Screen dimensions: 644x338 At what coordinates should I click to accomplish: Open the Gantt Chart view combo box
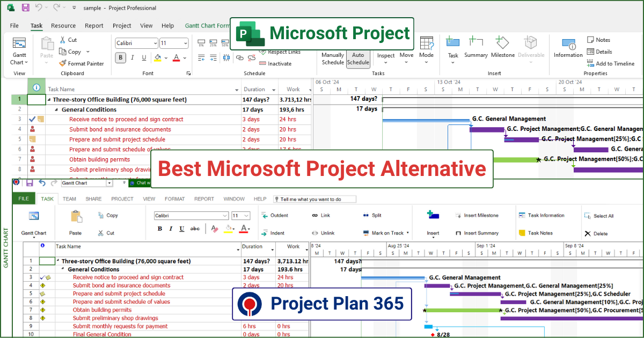(x=109, y=183)
